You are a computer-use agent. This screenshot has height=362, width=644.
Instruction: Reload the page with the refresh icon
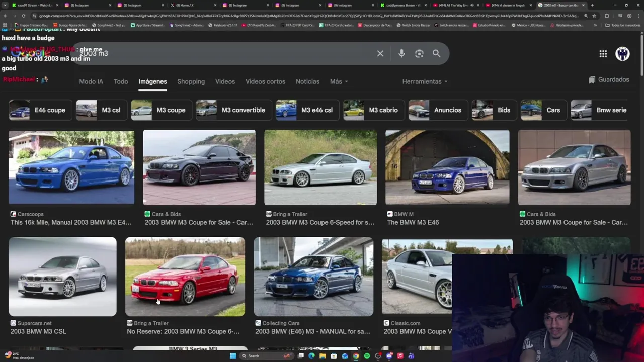pyautogui.click(x=23, y=16)
